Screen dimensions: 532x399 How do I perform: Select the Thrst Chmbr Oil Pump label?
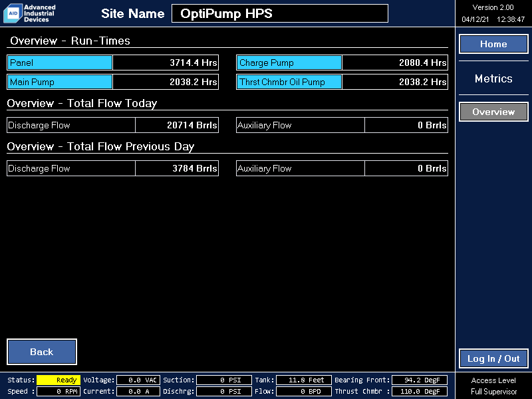click(289, 82)
